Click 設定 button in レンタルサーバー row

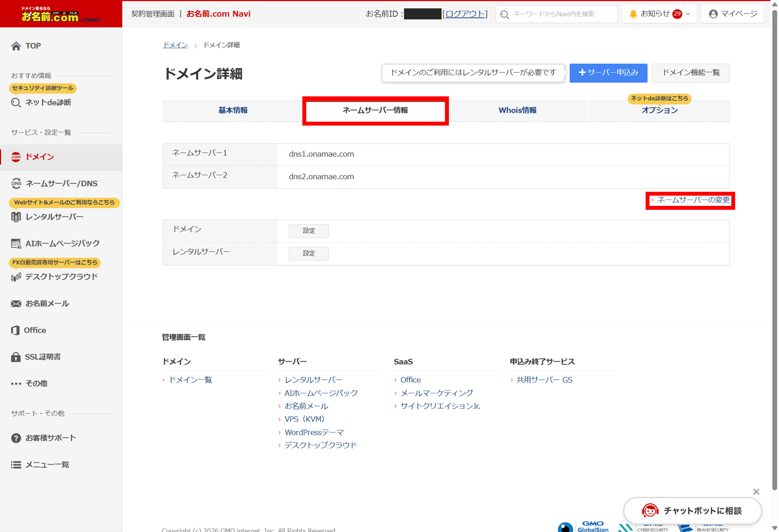tap(309, 254)
